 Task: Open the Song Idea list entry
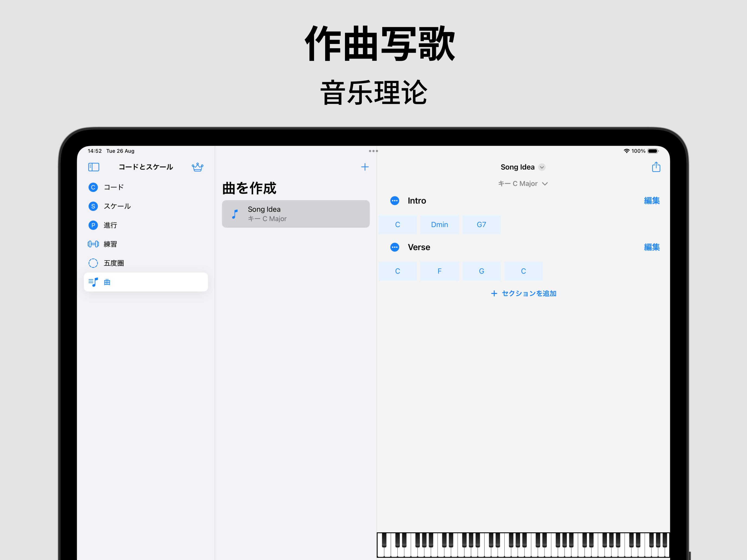296,214
